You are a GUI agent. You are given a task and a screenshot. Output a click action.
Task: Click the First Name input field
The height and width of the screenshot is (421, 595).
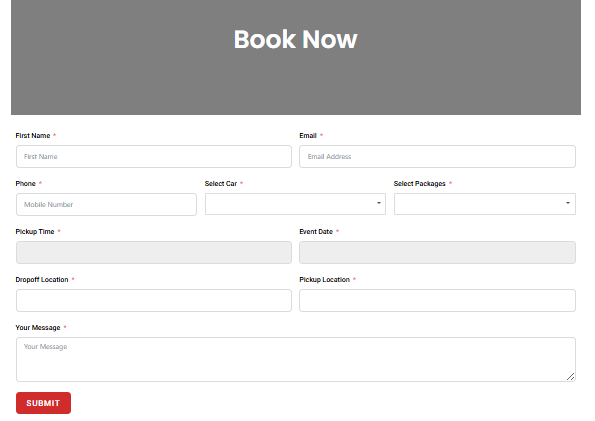click(x=154, y=156)
